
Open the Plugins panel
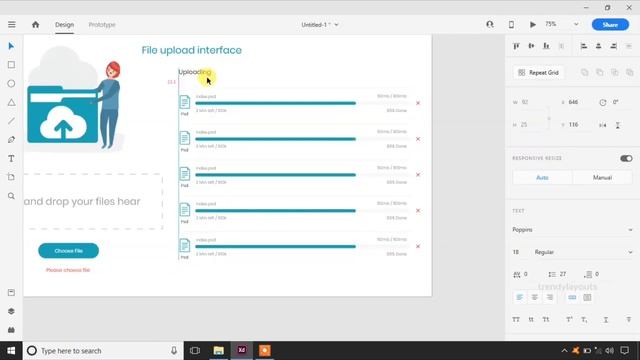click(x=11, y=330)
